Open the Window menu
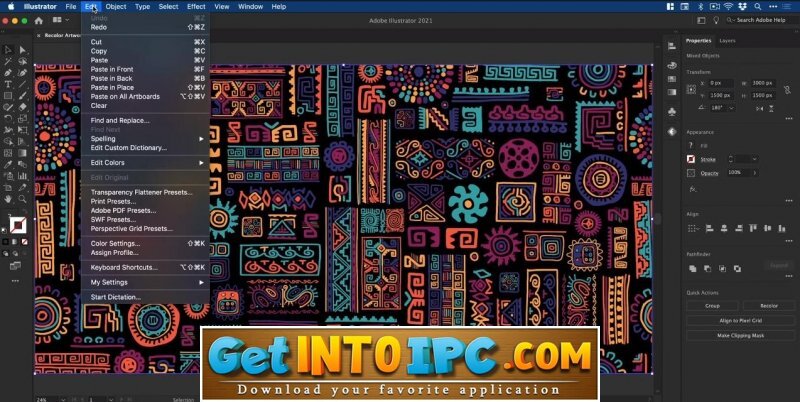The width and height of the screenshot is (800, 402). pos(251,7)
